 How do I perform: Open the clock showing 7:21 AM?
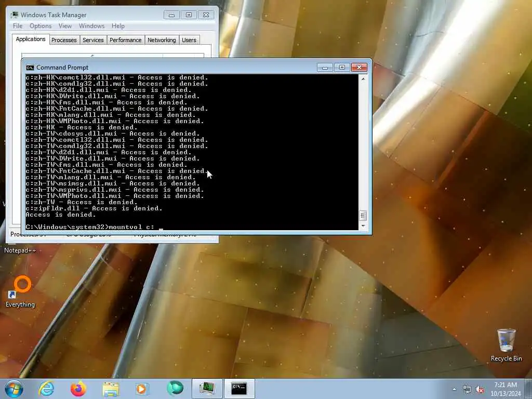tap(506, 389)
